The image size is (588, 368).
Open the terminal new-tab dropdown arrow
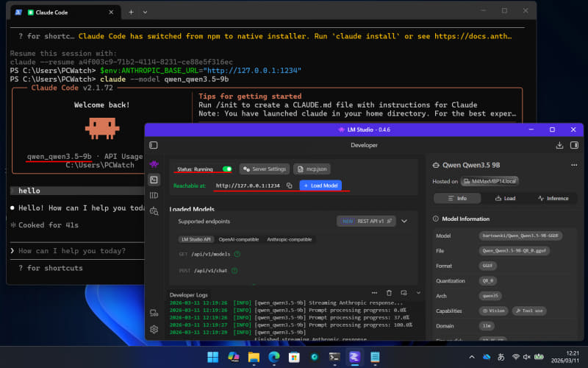tap(145, 12)
